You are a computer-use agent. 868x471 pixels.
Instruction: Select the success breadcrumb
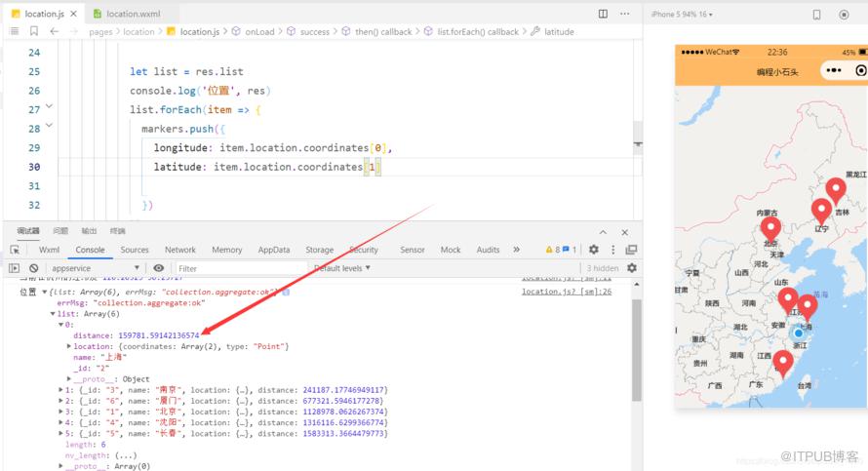pos(314,32)
